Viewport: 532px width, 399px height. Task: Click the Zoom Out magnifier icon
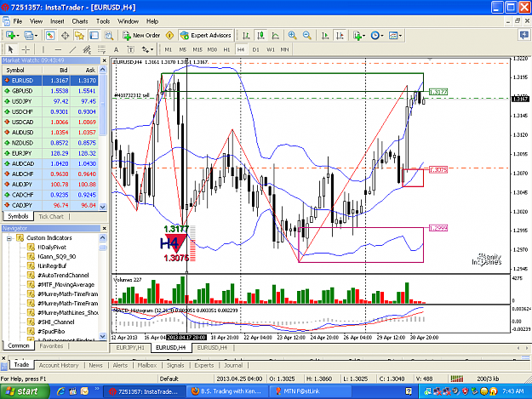tap(306, 35)
